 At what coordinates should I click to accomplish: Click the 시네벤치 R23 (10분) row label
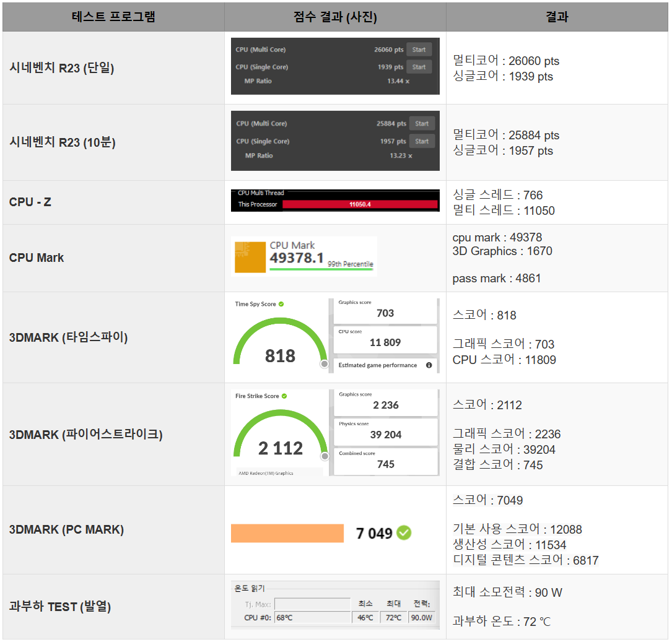pos(63,142)
